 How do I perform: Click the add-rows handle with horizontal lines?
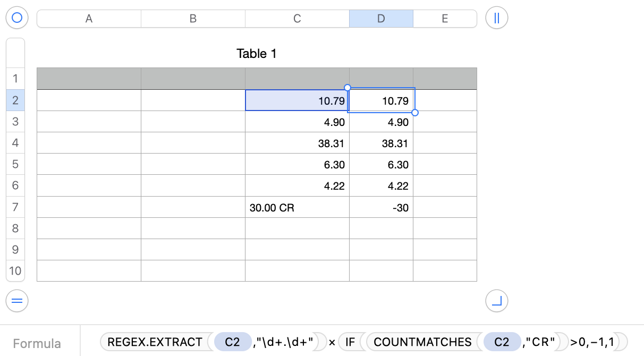click(x=16, y=301)
